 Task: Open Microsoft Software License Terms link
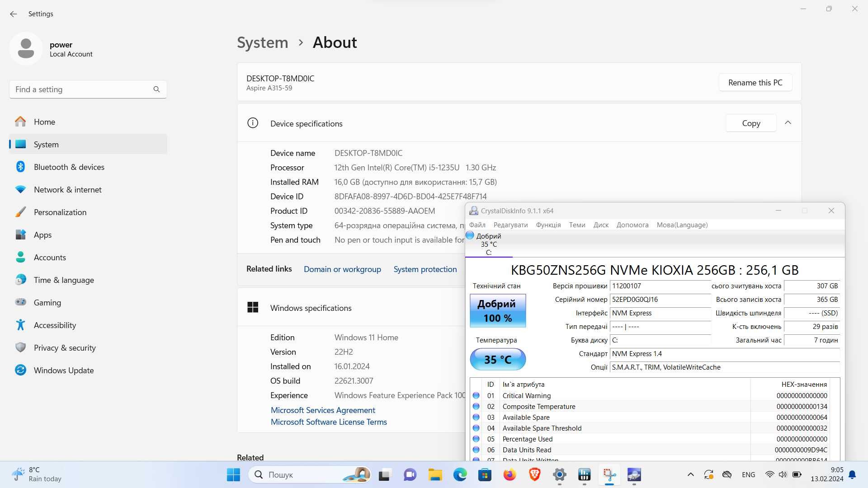(329, 422)
